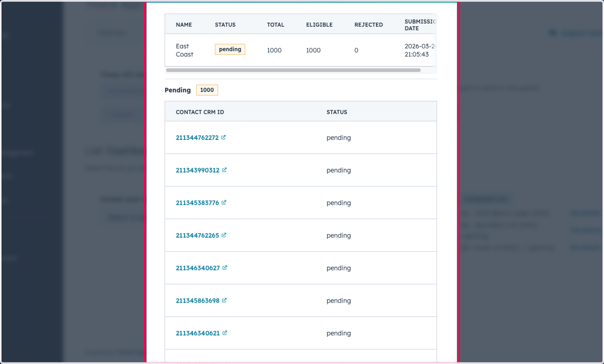Click the NAME column header
This screenshot has height=364, width=604.
pyautogui.click(x=184, y=25)
